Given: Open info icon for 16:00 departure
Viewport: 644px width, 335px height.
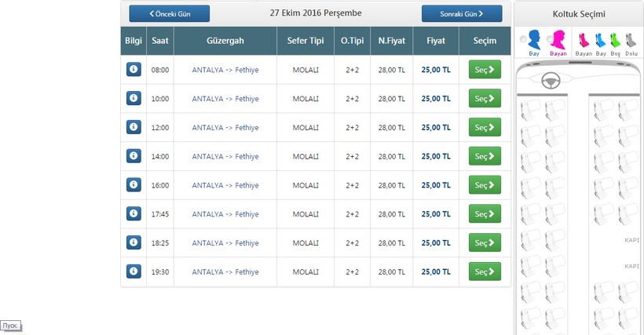Looking at the screenshot, I should coord(134,185).
